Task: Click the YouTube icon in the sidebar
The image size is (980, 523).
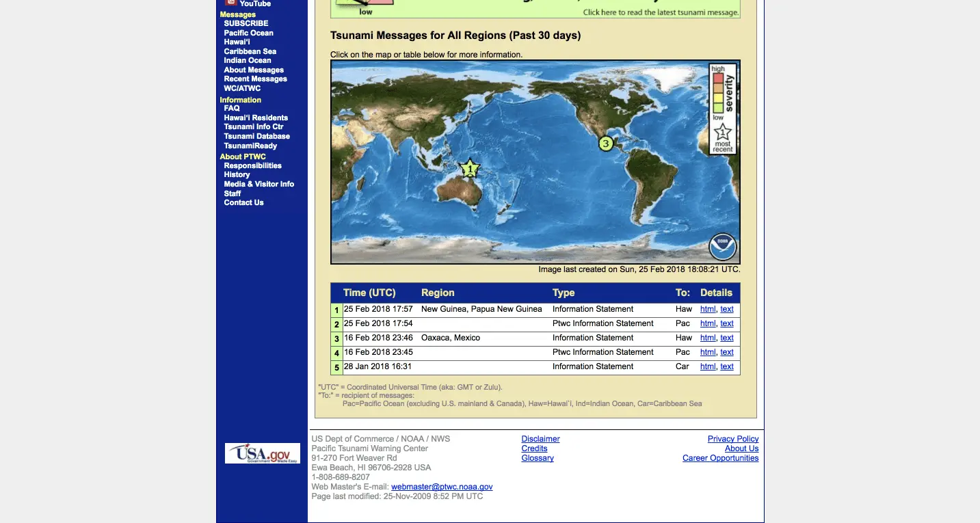Action: [230, 3]
